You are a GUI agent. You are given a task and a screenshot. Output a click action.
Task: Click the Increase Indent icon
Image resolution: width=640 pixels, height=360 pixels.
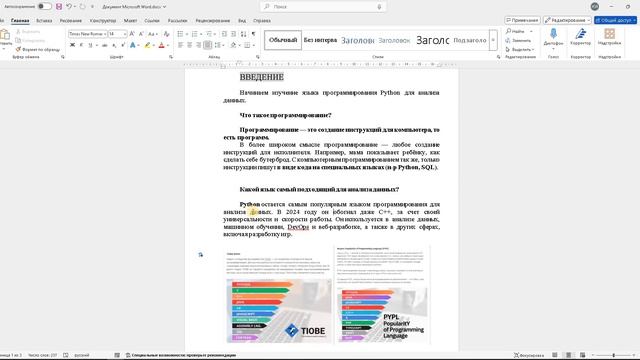click(233, 34)
